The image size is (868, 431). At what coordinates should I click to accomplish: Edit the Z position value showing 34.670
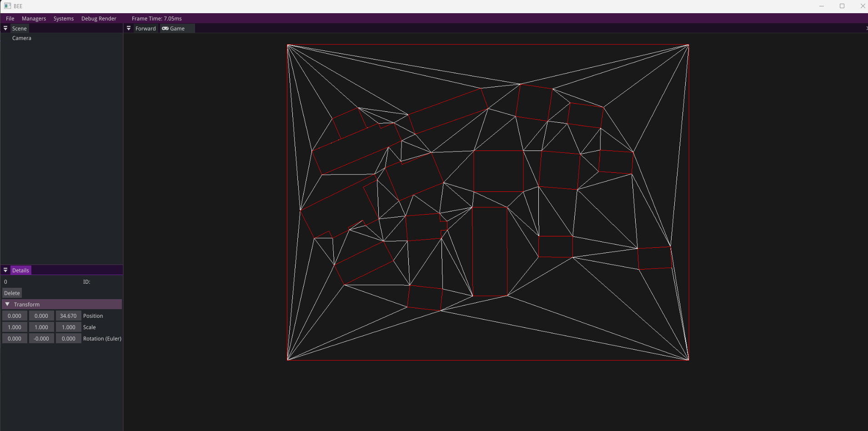[x=68, y=316]
